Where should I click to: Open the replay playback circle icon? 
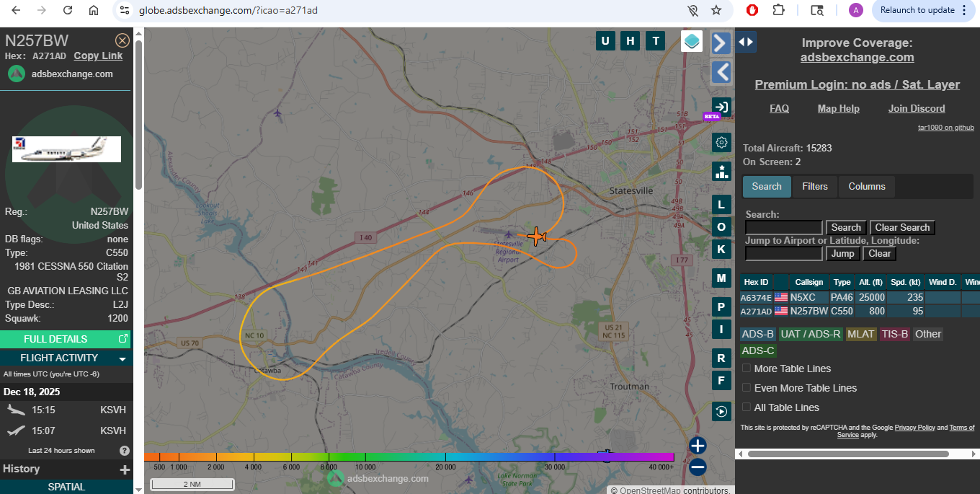(x=721, y=411)
